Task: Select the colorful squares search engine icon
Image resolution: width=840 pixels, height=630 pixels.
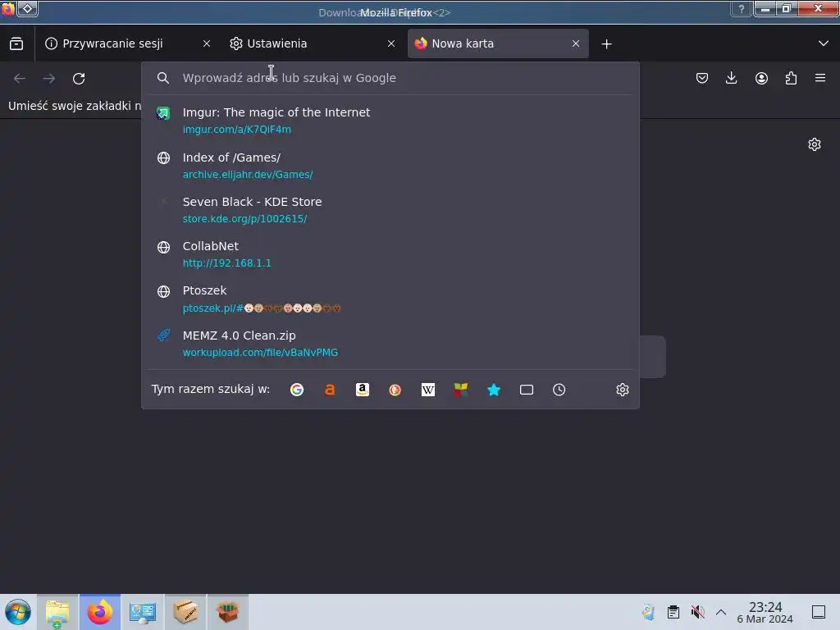Action: coord(461,390)
